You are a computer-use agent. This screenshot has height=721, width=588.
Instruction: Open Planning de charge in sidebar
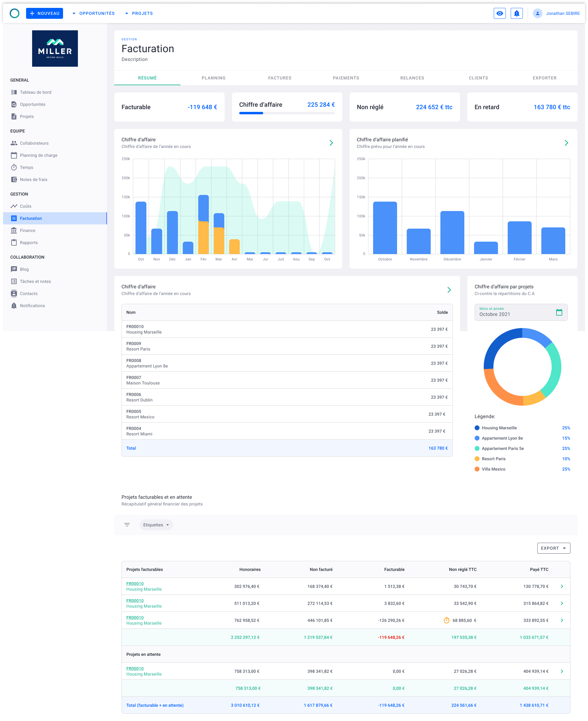pyautogui.click(x=38, y=155)
